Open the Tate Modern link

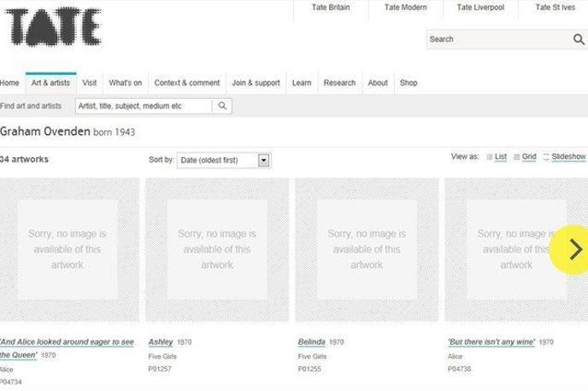click(405, 8)
